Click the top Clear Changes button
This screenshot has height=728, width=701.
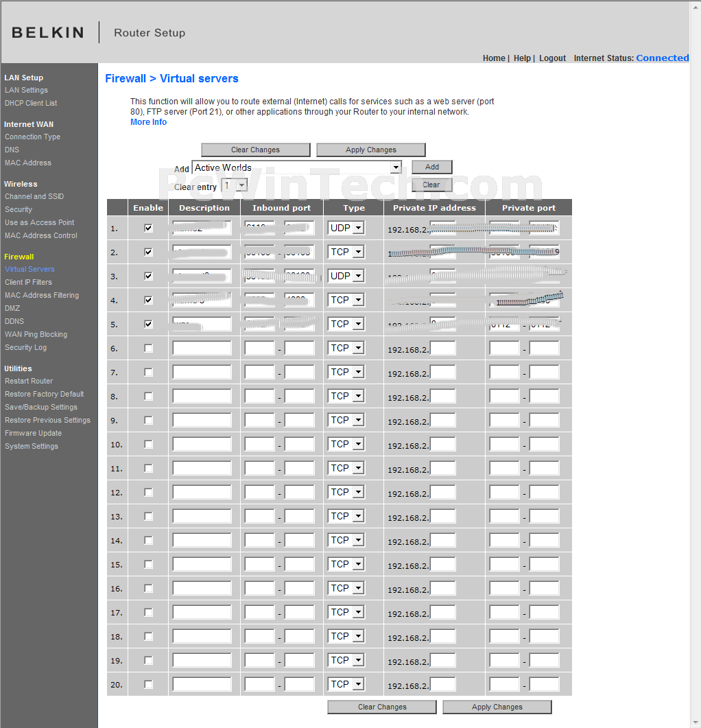256,150
